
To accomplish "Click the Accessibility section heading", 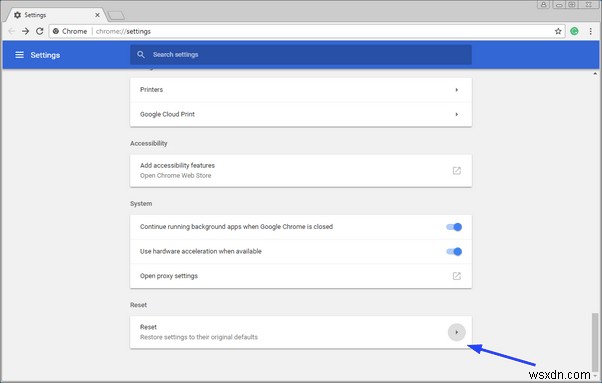I will point(149,143).
